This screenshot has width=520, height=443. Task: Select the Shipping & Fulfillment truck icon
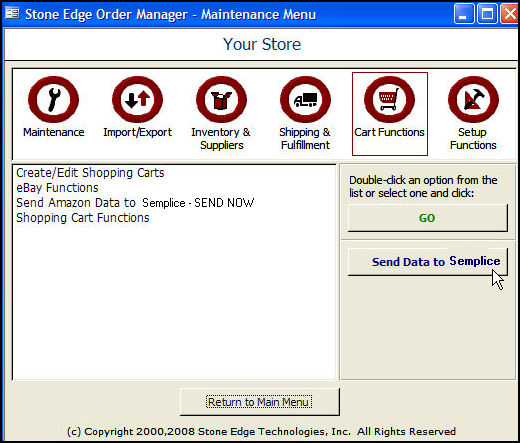coord(305,99)
